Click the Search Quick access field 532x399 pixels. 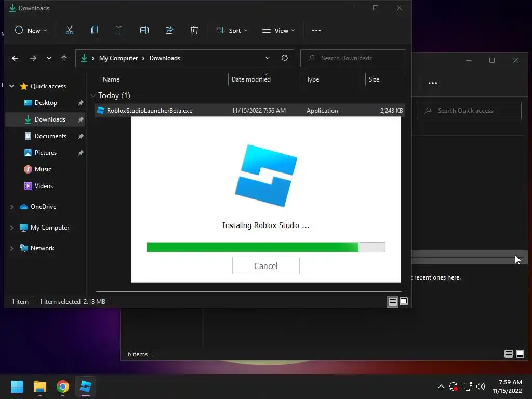point(469,111)
